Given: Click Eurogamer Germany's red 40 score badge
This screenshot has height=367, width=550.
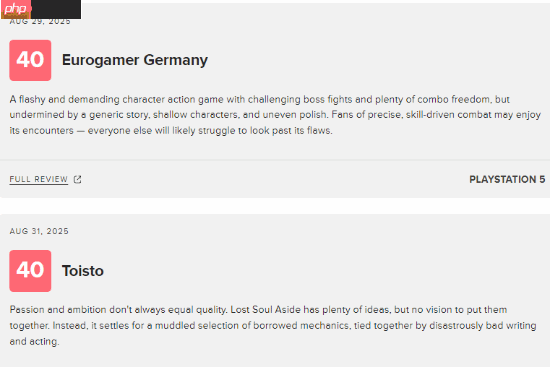Looking at the screenshot, I should pos(30,60).
